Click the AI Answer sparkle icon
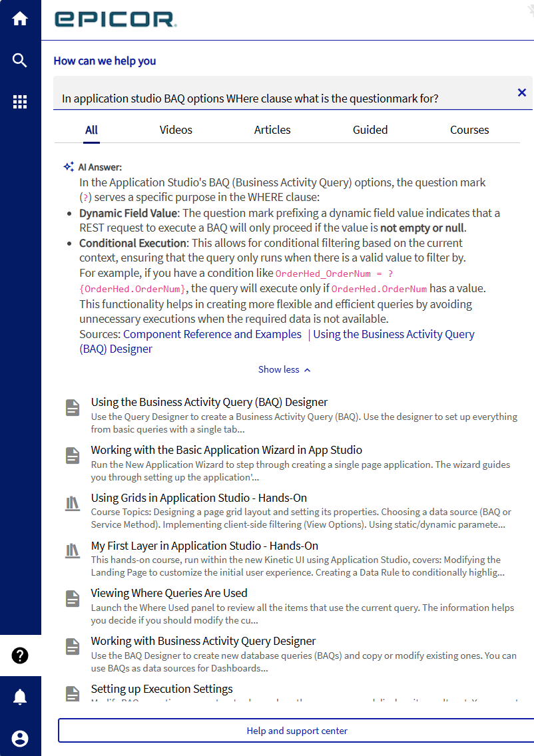 point(69,166)
